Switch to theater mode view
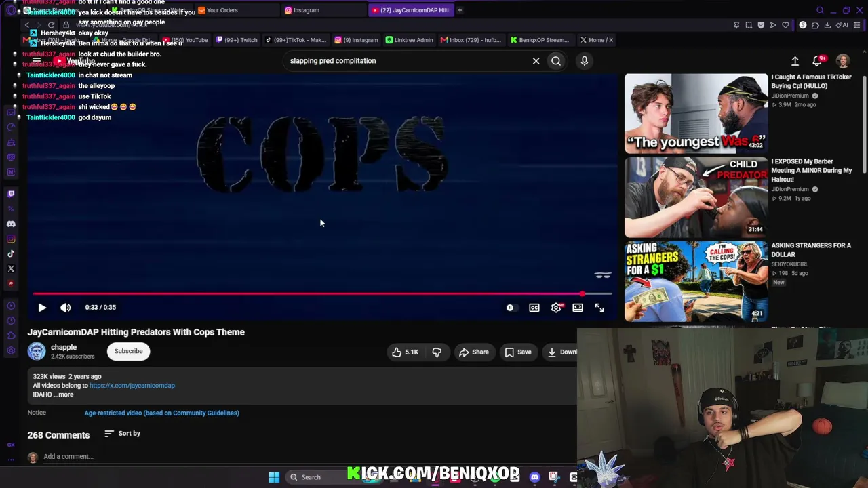Image resolution: width=868 pixels, height=488 pixels. (578, 308)
